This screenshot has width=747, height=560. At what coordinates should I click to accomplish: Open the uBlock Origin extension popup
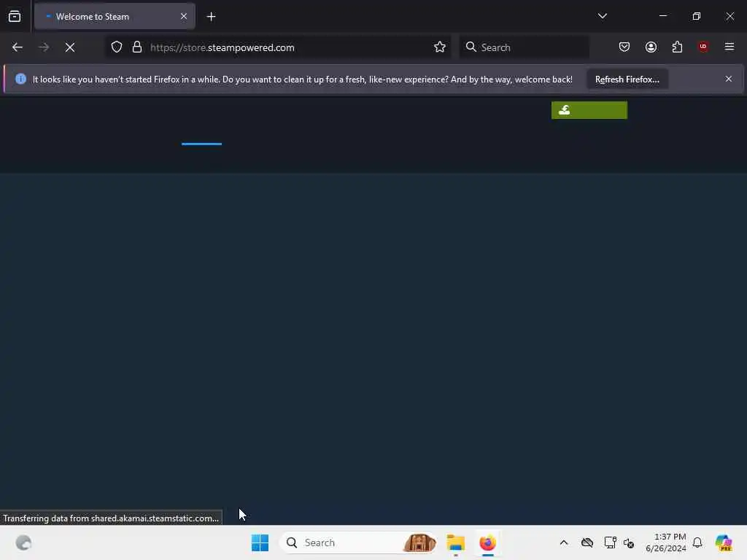(x=703, y=47)
